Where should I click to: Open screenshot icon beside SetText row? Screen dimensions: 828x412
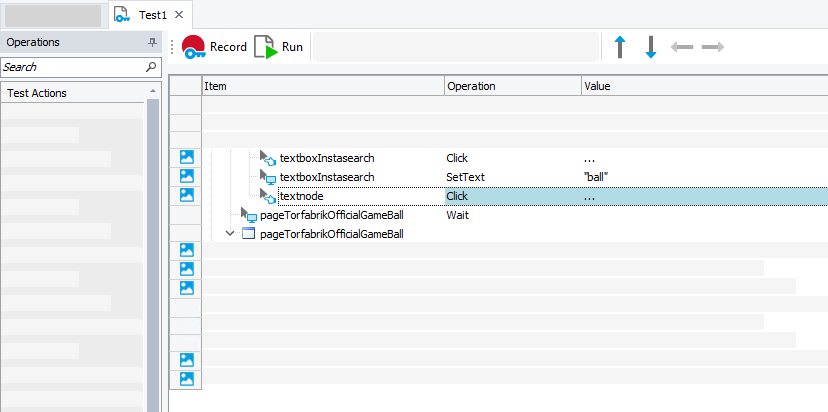pyautogui.click(x=186, y=177)
